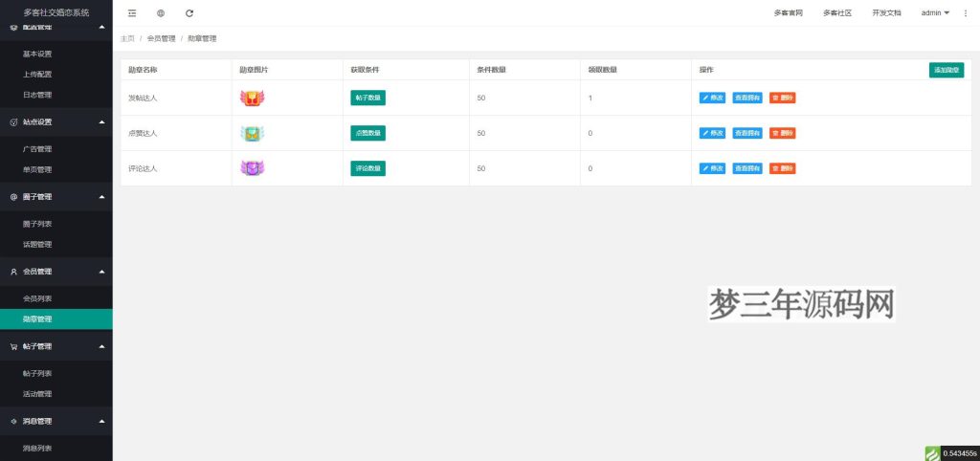
Task: Edit the 发帖达人 badge with 修改
Action: [x=713, y=98]
